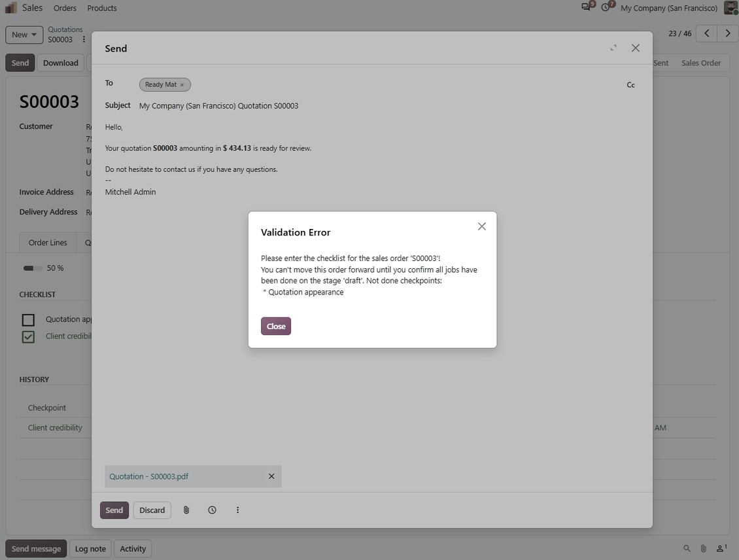Remove the Quotation - S00003.pdf attachment
739x560 pixels.
pos(271,476)
